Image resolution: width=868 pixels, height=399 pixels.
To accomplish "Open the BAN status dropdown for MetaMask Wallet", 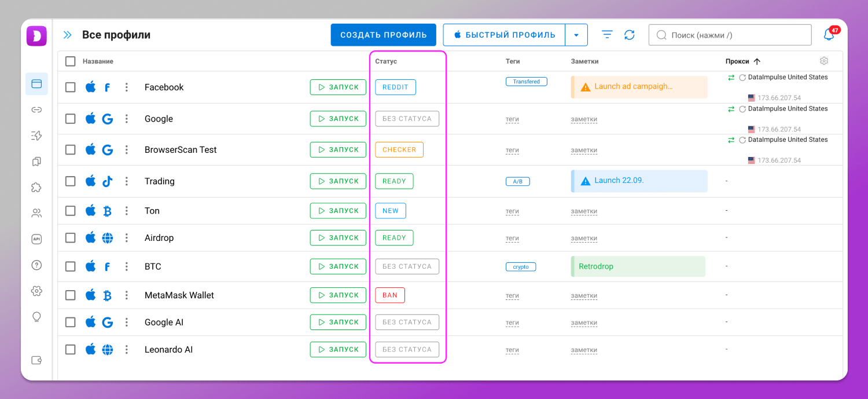I will pos(390,295).
